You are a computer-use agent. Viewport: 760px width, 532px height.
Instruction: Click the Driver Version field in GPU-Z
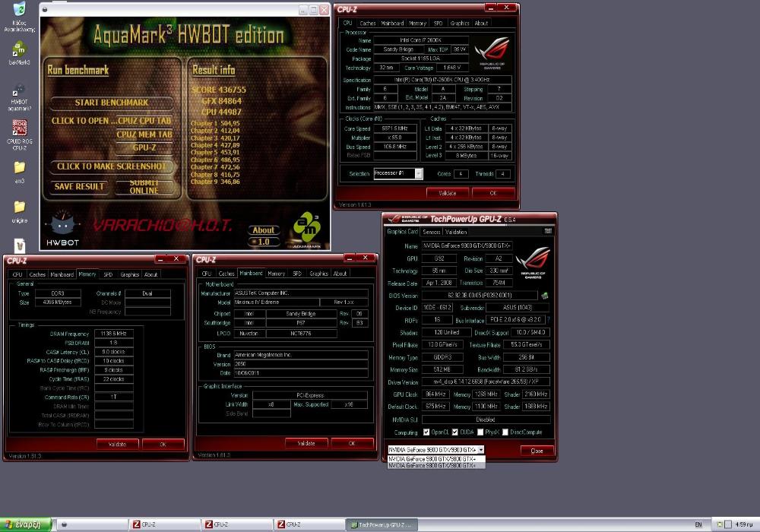pyautogui.click(x=486, y=382)
